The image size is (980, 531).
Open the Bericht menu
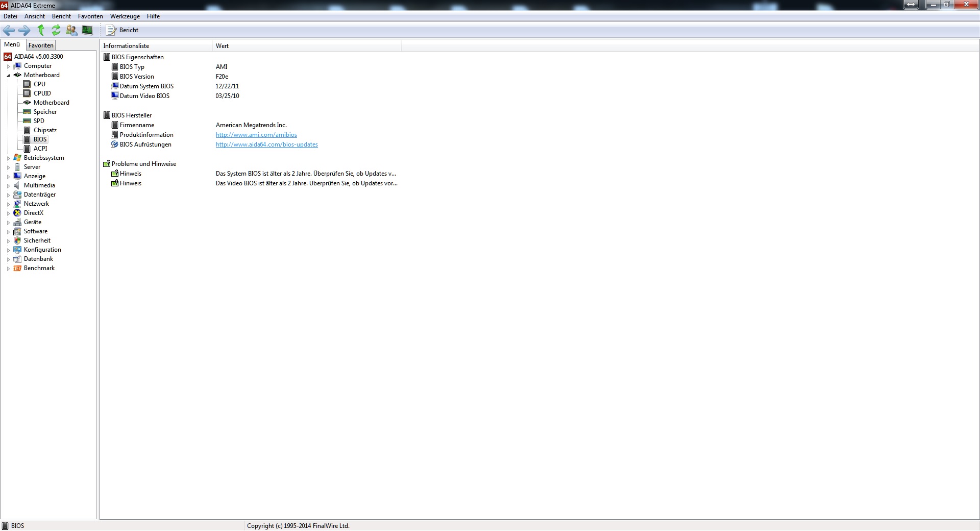point(61,16)
